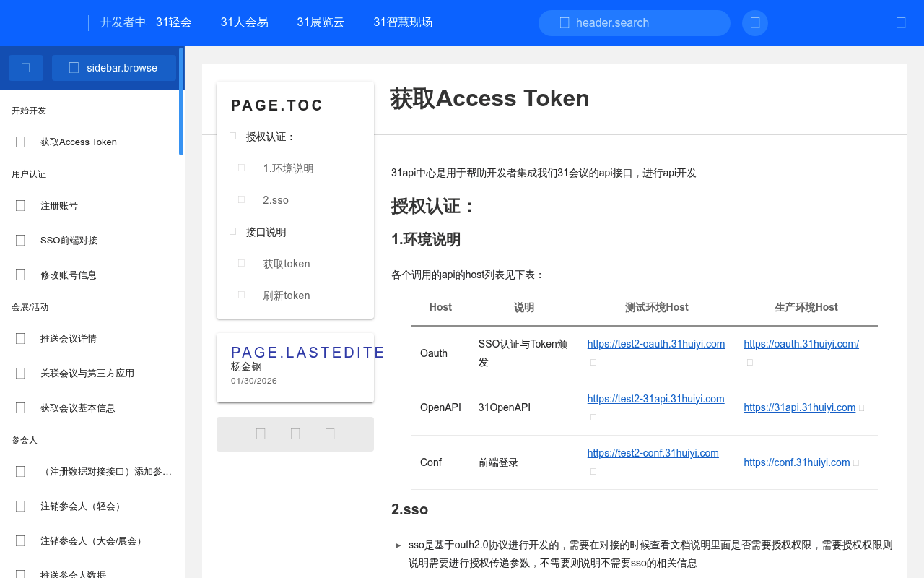Viewport: 924px width, 578px height.
Task: Click the page icon beside 注销参会人（轻会）
Action: (20, 506)
